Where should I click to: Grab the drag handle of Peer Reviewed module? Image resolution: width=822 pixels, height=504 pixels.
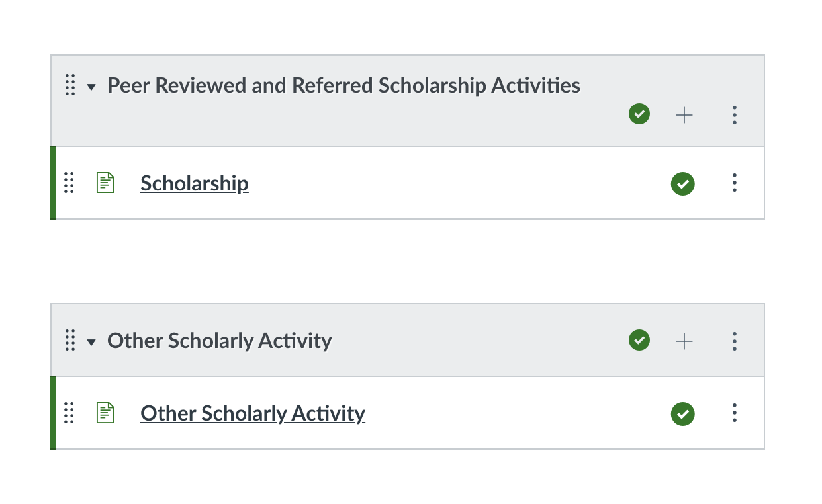pyautogui.click(x=70, y=85)
